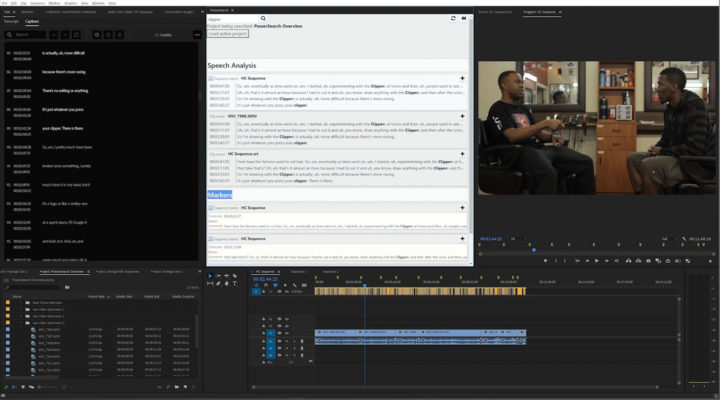Step back one frame in Program monitor

587,261
